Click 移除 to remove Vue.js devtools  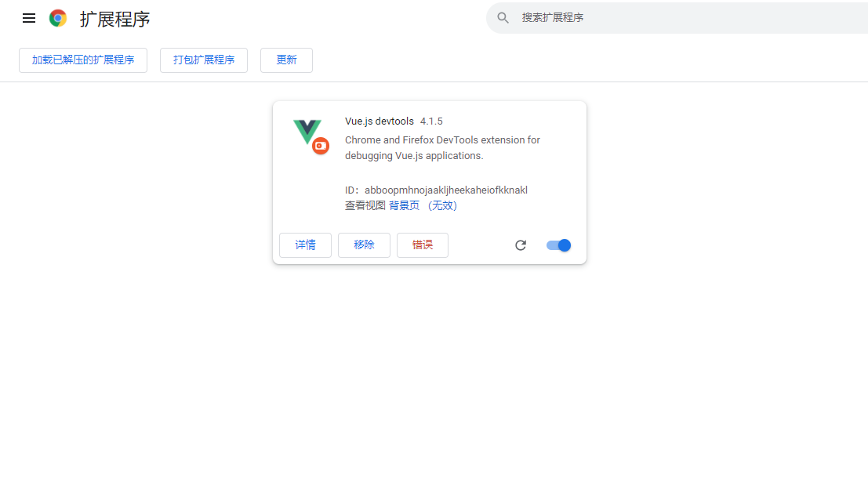[364, 245]
